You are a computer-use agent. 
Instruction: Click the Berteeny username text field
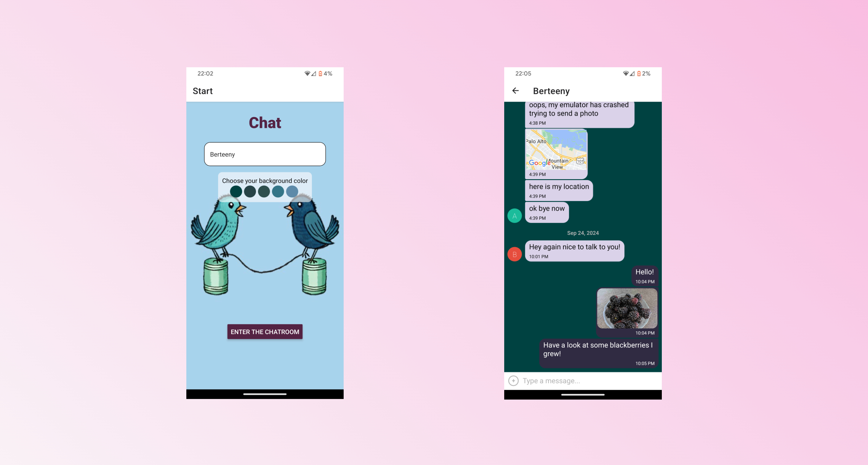[x=265, y=154]
